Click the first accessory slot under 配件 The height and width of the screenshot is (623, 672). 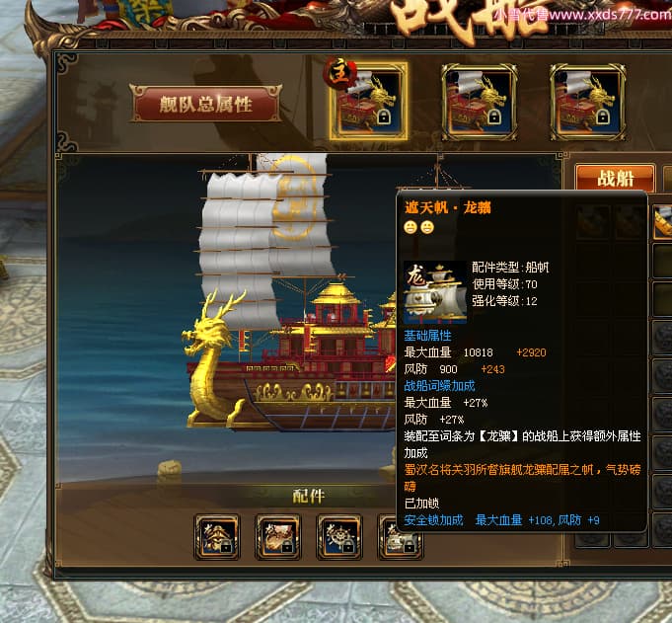pyautogui.click(x=217, y=537)
